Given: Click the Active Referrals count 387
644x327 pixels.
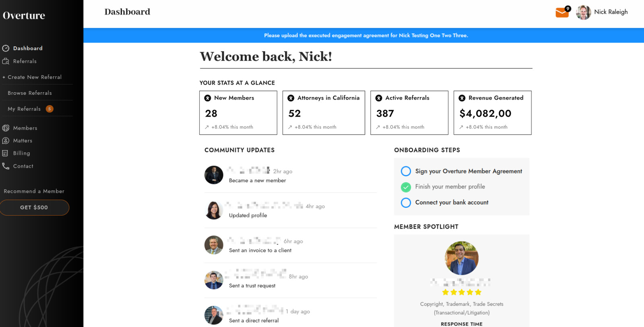Looking at the screenshot, I should [x=385, y=114].
